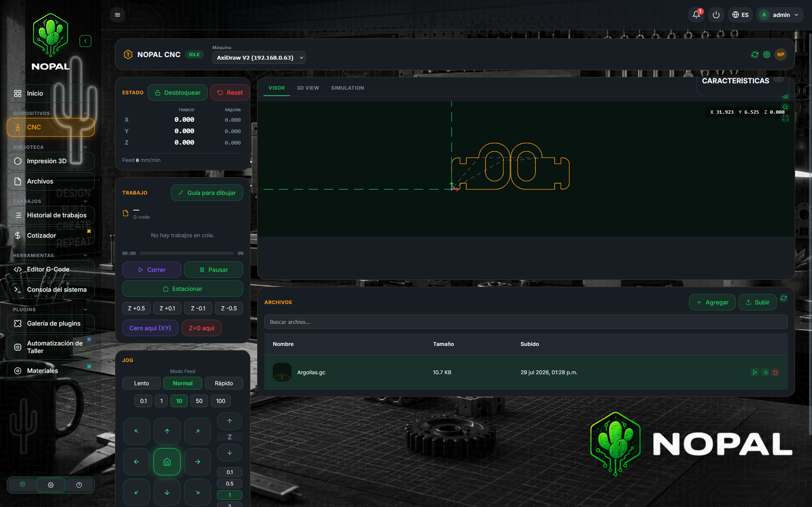
Task: Open Impresión 3D from the sidebar
Action: (x=51, y=161)
